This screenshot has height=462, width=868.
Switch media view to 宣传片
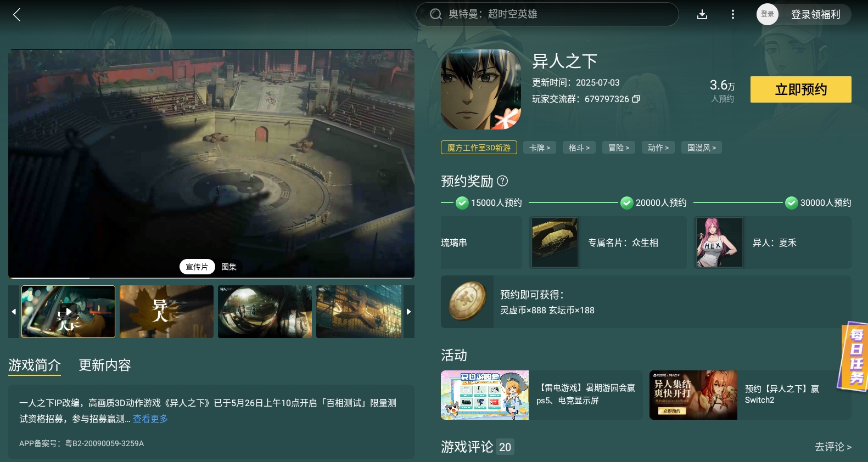197,267
